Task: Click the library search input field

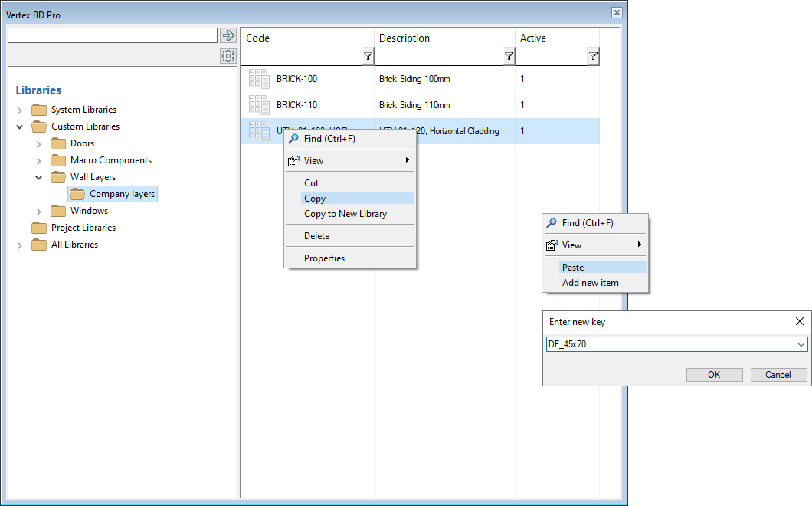Action: (x=113, y=35)
